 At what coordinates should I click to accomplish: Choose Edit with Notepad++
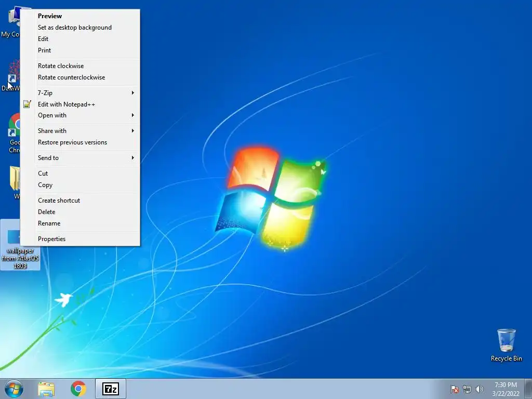80,104
